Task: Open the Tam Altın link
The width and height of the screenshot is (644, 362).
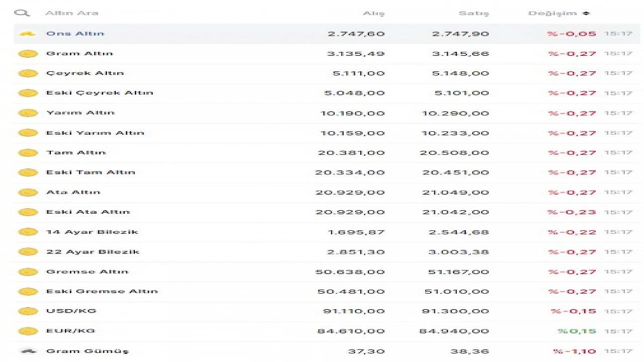Action: pos(76,152)
